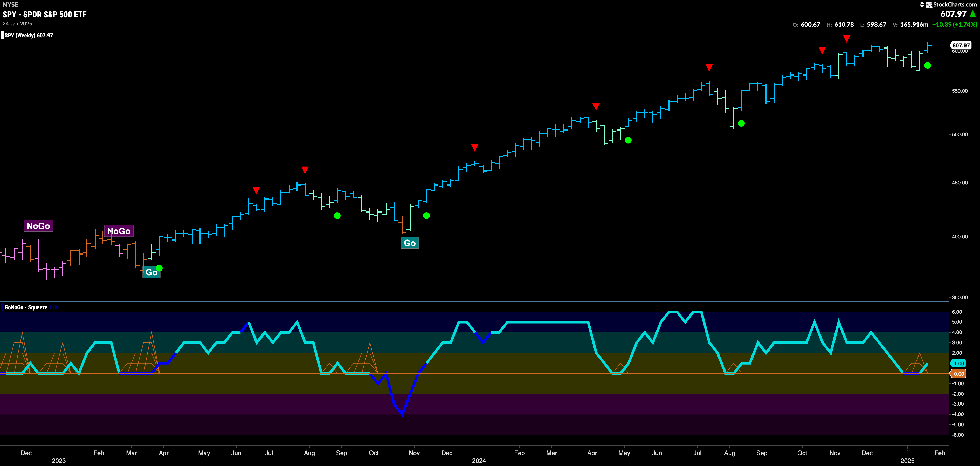Click the Nov label before 2024 on axis
The image size is (980, 466).
coord(414,453)
